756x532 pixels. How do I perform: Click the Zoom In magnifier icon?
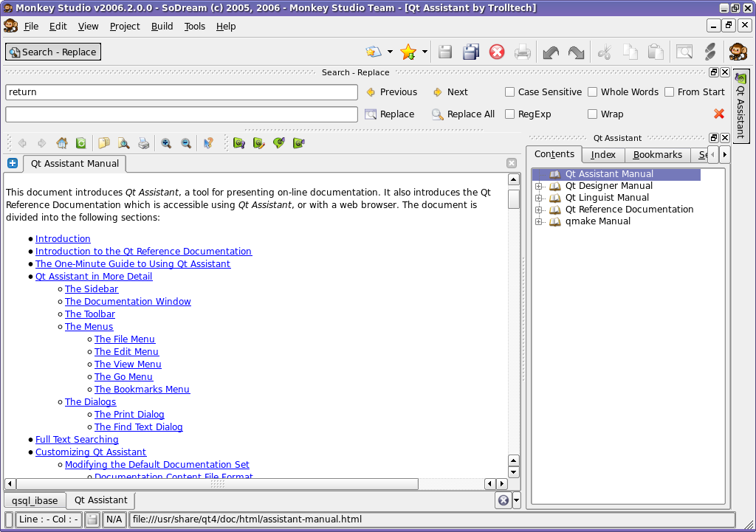166,143
